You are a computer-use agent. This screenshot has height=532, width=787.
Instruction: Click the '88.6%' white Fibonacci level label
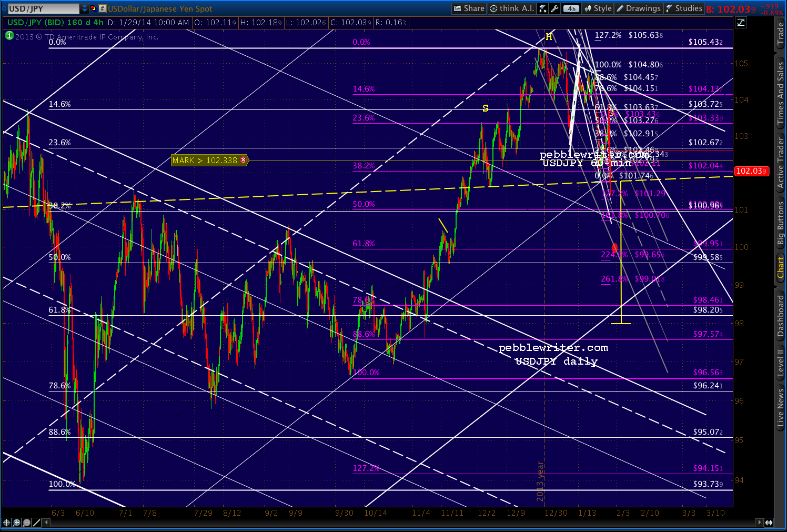click(x=59, y=432)
